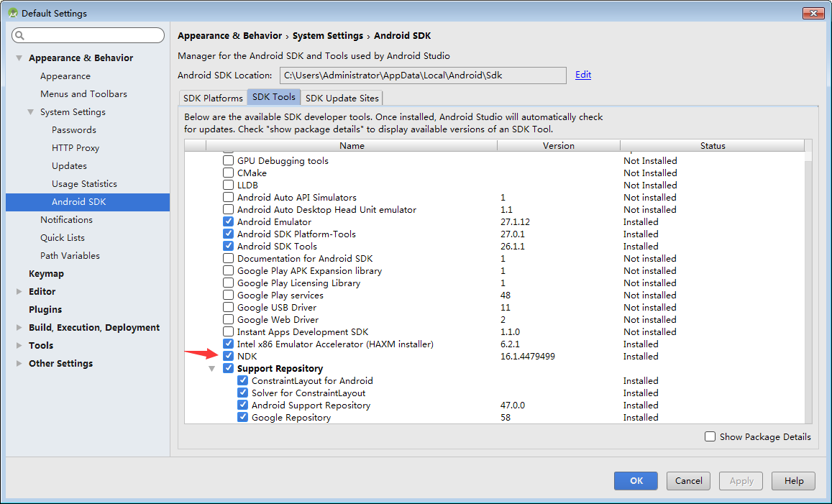Viewport: 832px width, 504px height.
Task: Click the Help button
Action: coord(794,481)
